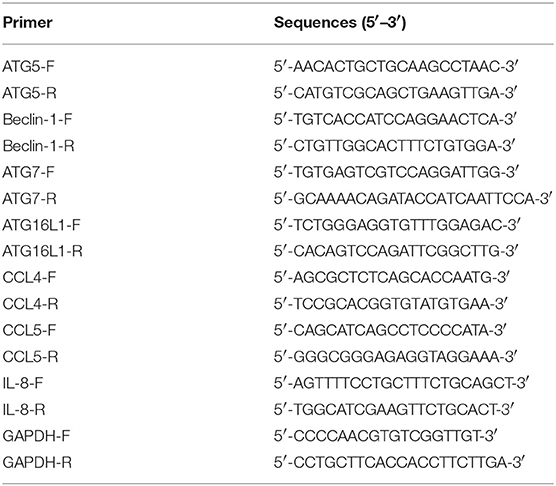
Task: Select the ATG5-F primer name
Action: tap(28, 66)
